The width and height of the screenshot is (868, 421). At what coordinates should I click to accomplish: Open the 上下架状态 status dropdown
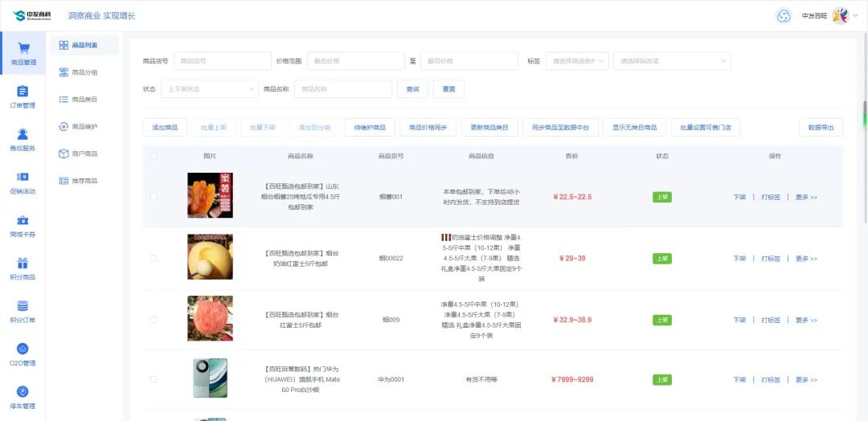point(210,89)
